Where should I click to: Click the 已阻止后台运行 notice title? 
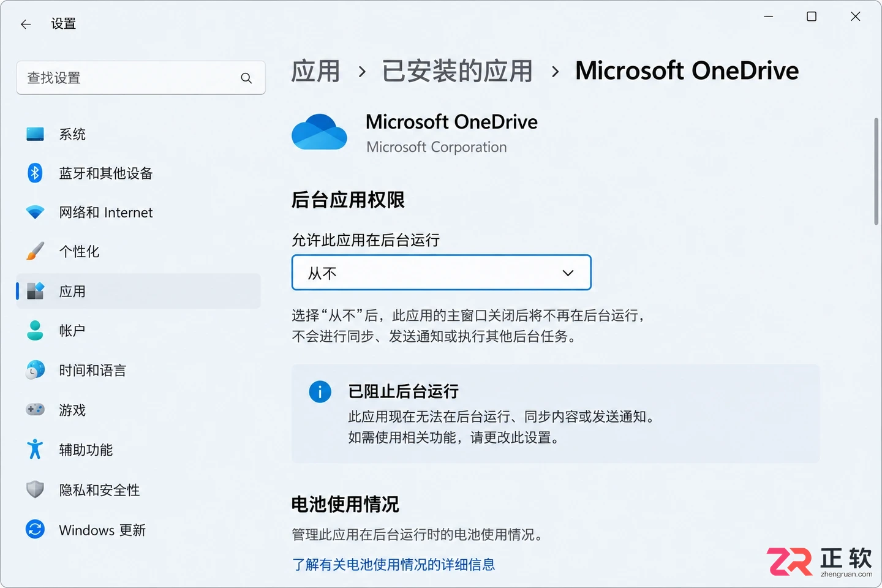click(403, 391)
